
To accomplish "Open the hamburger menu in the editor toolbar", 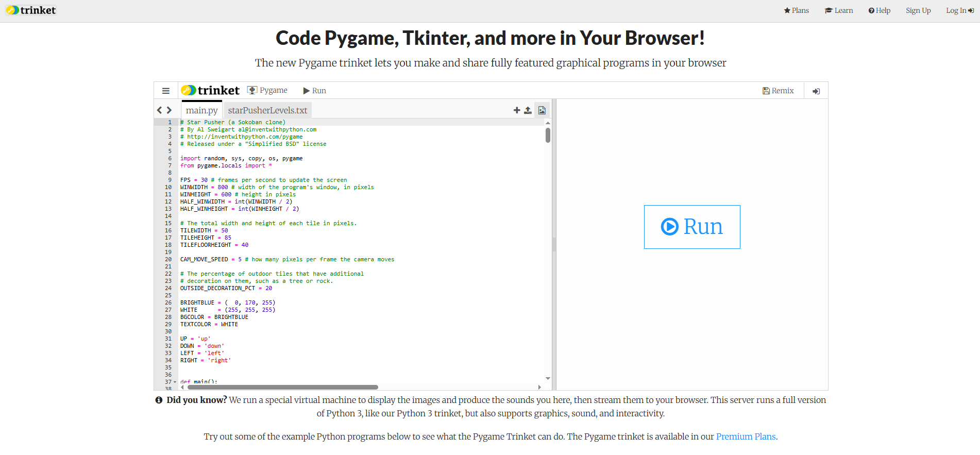I will [166, 91].
